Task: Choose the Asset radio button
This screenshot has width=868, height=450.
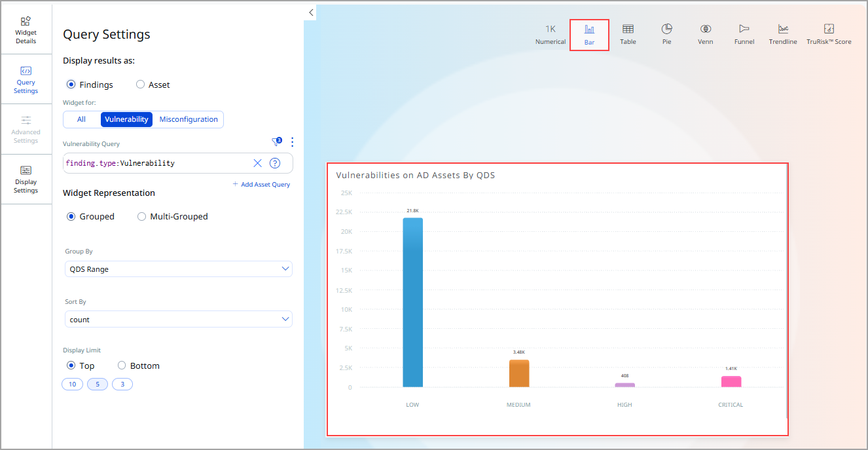Action: point(140,84)
